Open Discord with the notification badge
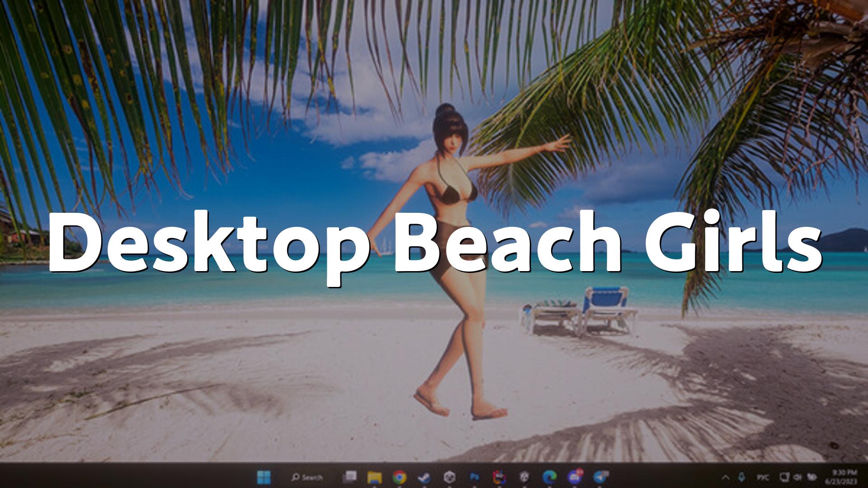This screenshot has width=868, height=488. click(x=575, y=477)
